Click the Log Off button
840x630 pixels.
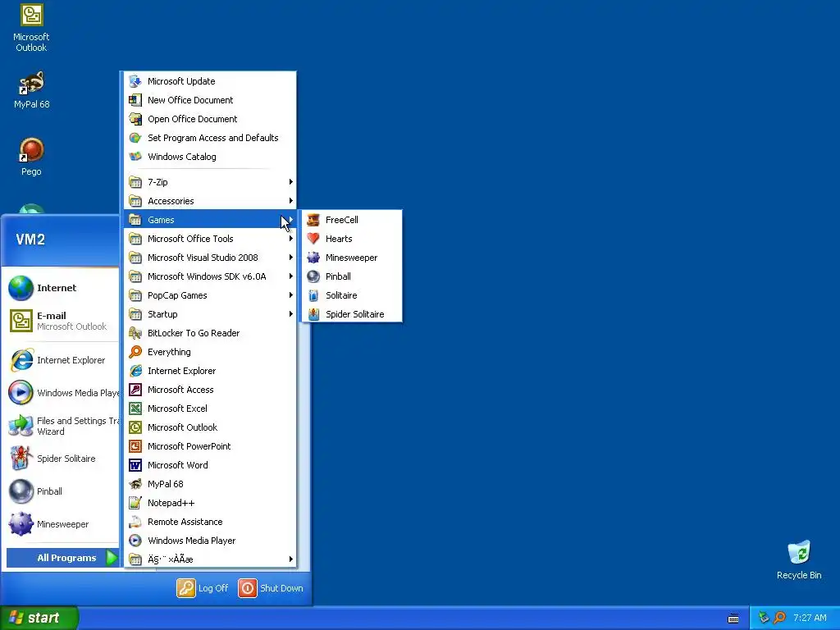(x=203, y=588)
